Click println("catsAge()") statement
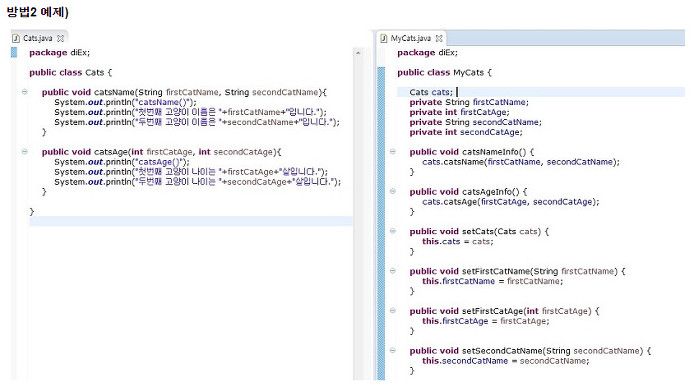 (122, 162)
